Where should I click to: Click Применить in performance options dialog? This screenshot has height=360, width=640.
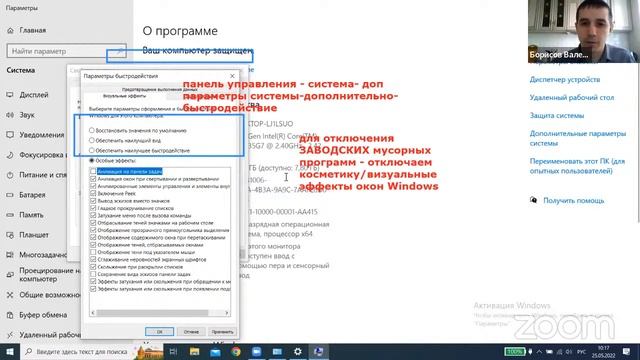click(222, 331)
